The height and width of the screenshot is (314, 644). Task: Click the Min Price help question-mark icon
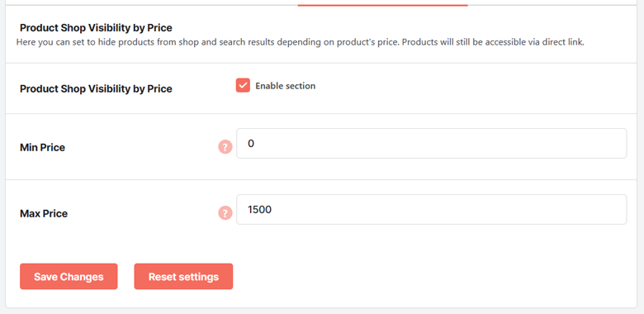coord(225,147)
